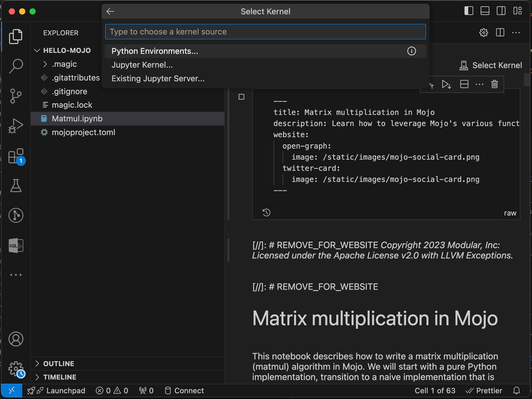Open the Accounts menu
The width and height of the screenshot is (532, 399).
pos(16,339)
